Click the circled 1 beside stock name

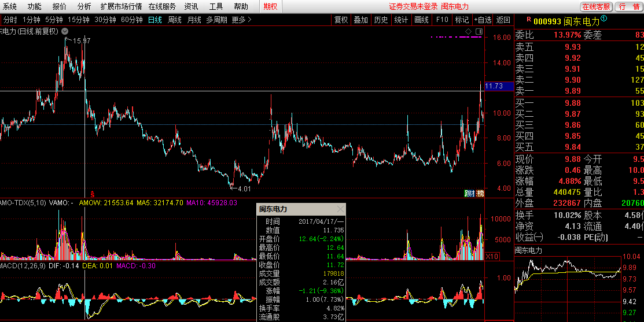tap(603, 18)
